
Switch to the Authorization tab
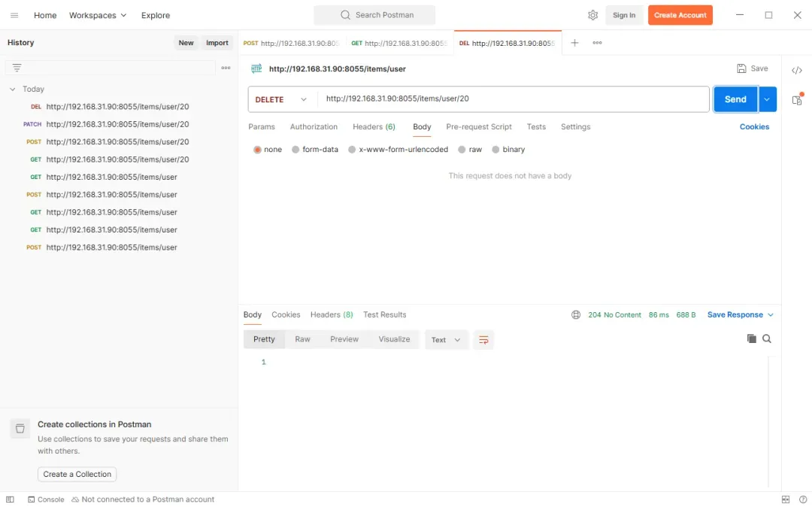coord(314,127)
